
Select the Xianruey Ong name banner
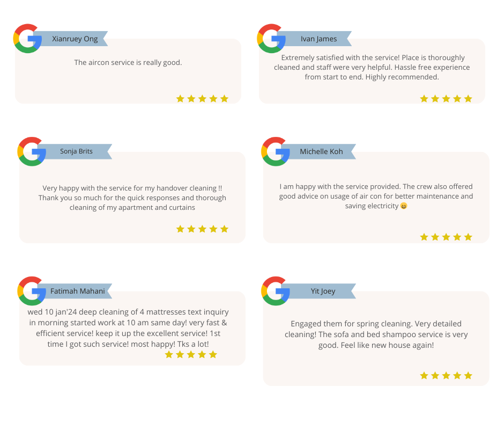(x=75, y=39)
